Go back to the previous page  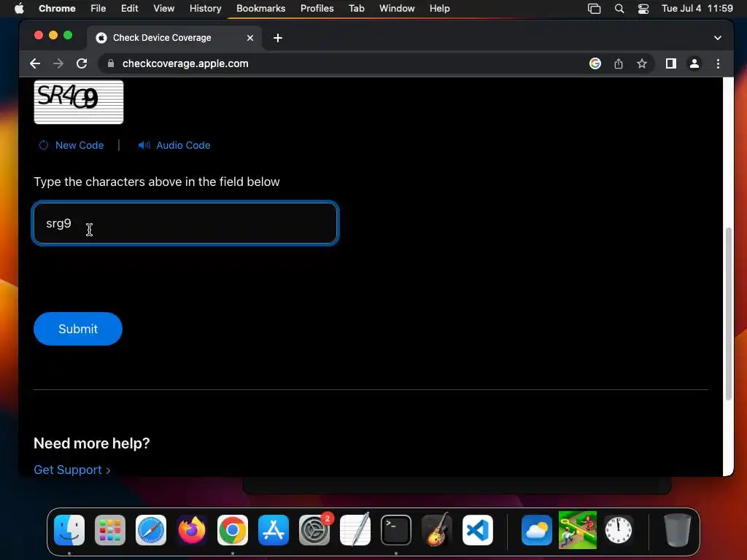[x=35, y=63]
